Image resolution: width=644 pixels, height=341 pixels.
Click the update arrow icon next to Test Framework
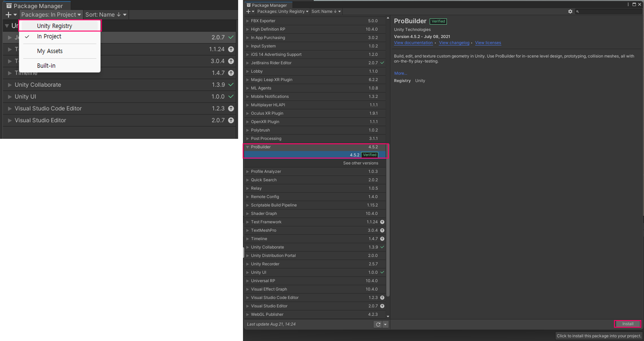coord(382,222)
